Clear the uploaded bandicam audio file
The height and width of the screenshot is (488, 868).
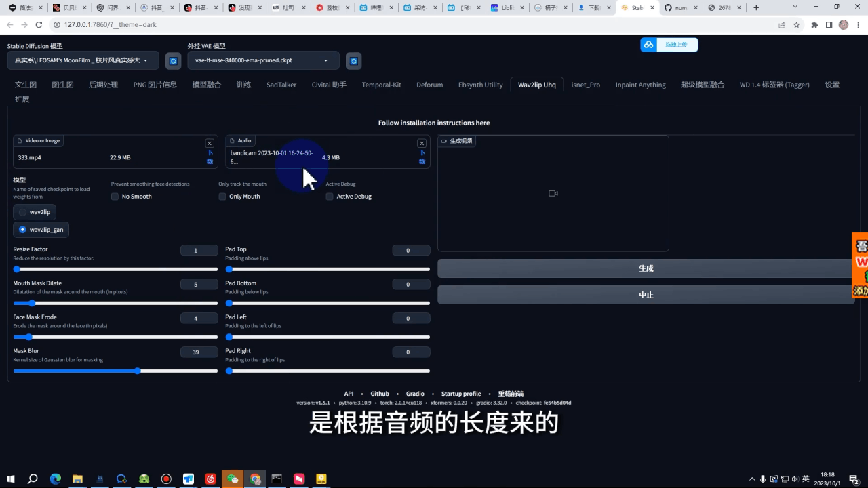(422, 143)
